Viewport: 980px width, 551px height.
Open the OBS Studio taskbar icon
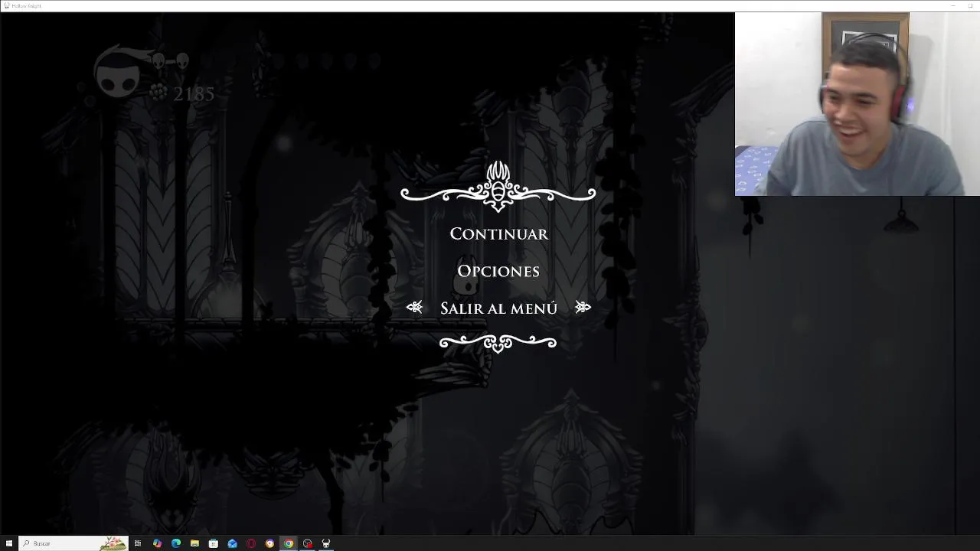[307, 543]
